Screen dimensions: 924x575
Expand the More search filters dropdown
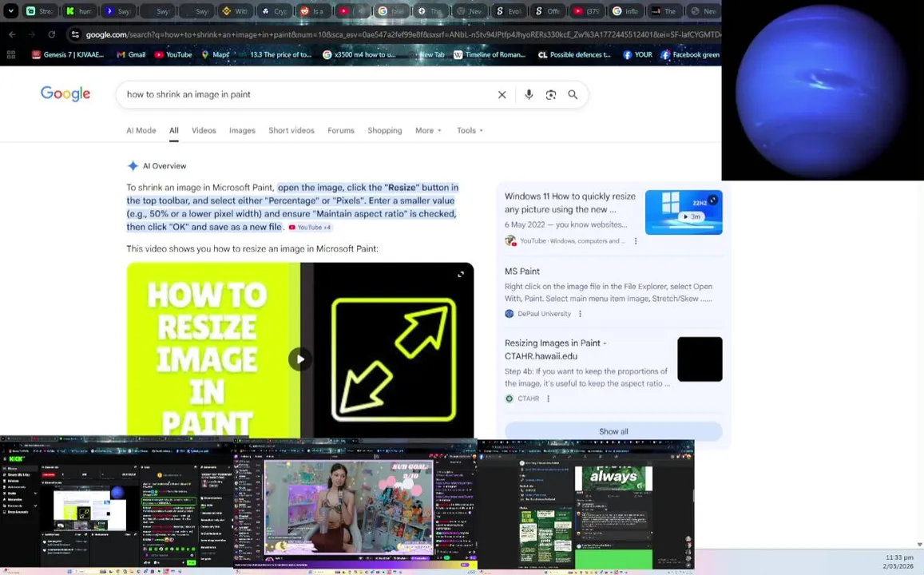click(x=428, y=130)
